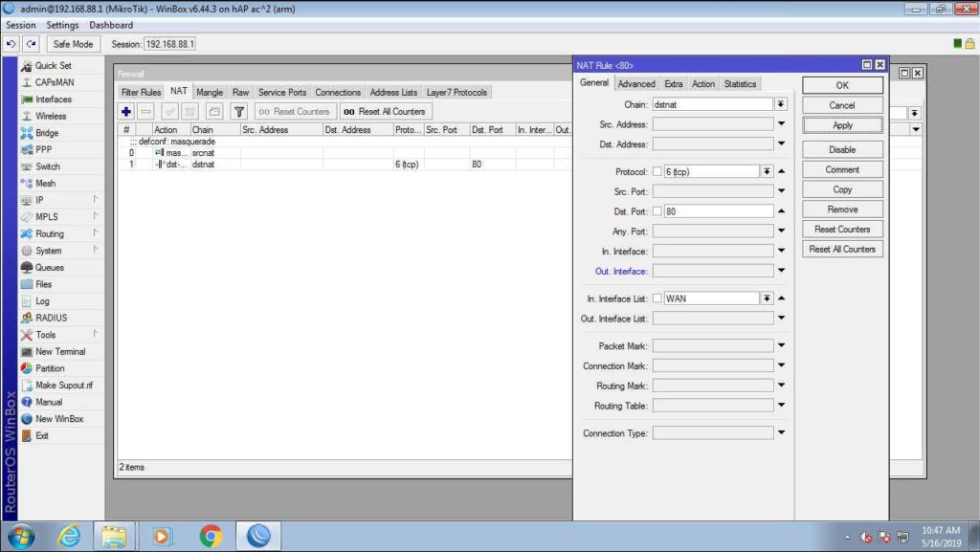This screenshot has width=980, height=552.
Task: Open Internet Explorer from taskbar
Action: tap(68, 537)
